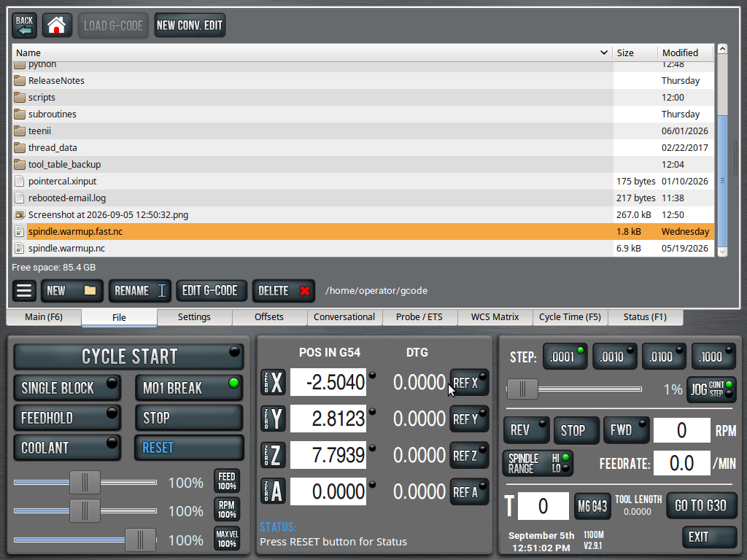The width and height of the screenshot is (747, 560).
Task: Switch to the Offsets tab
Action: coord(268,317)
